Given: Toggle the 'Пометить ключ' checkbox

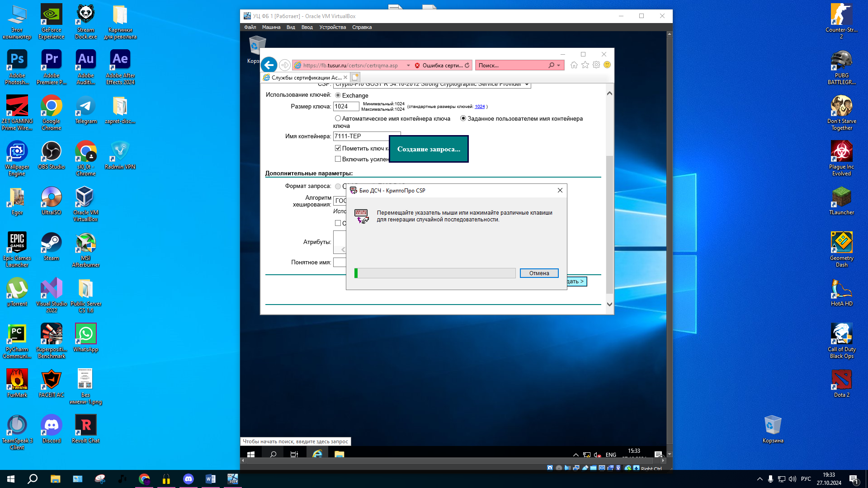Looking at the screenshot, I should coord(338,148).
